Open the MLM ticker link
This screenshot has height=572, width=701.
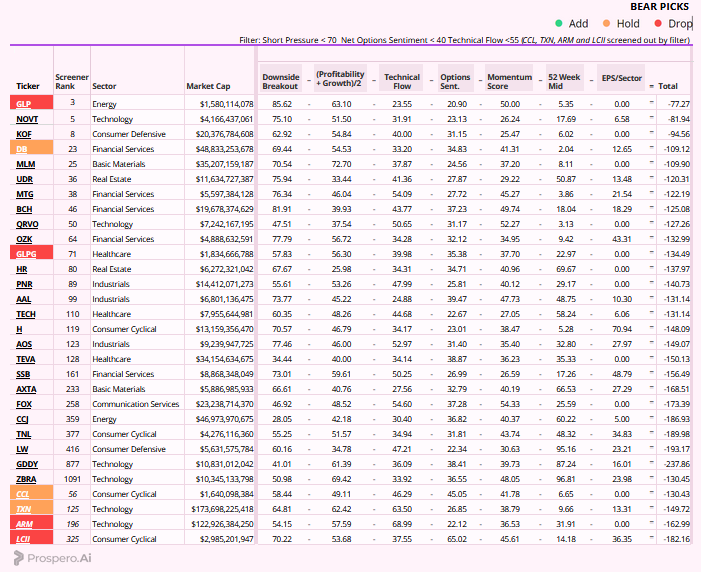point(25,164)
